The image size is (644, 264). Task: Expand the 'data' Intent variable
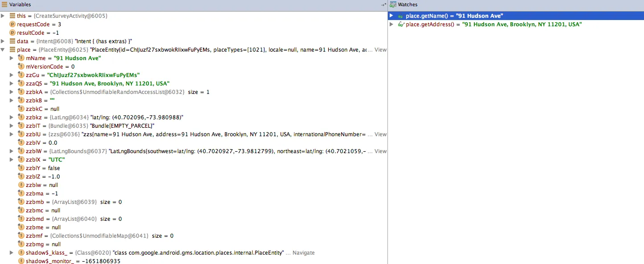pos(3,41)
